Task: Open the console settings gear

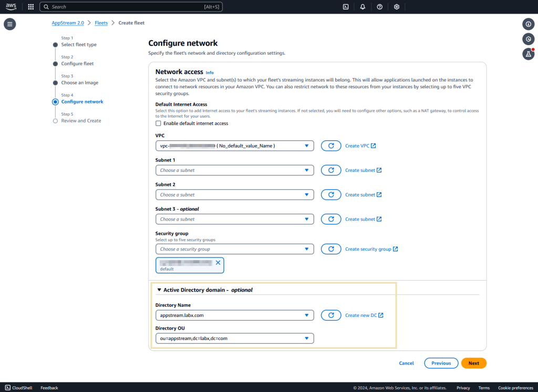Action: (396, 7)
